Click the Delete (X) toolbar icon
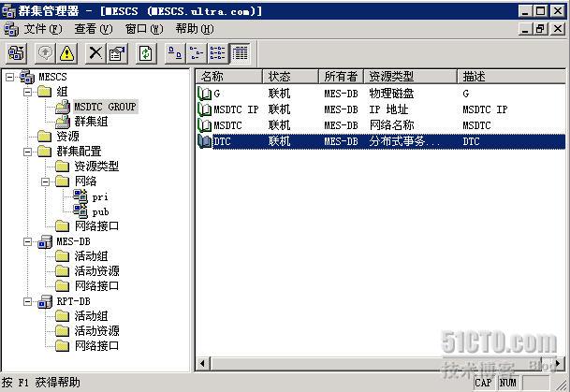 (x=95, y=53)
